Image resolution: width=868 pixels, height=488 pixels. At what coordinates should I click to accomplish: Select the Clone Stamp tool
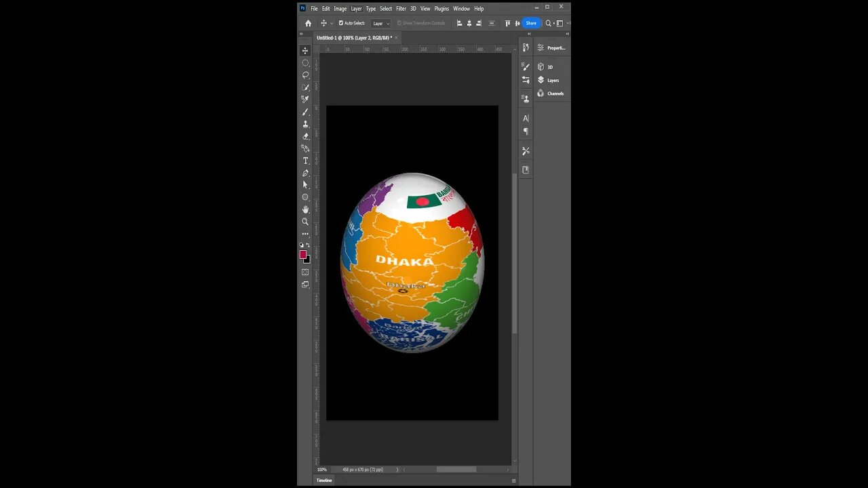tap(305, 124)
